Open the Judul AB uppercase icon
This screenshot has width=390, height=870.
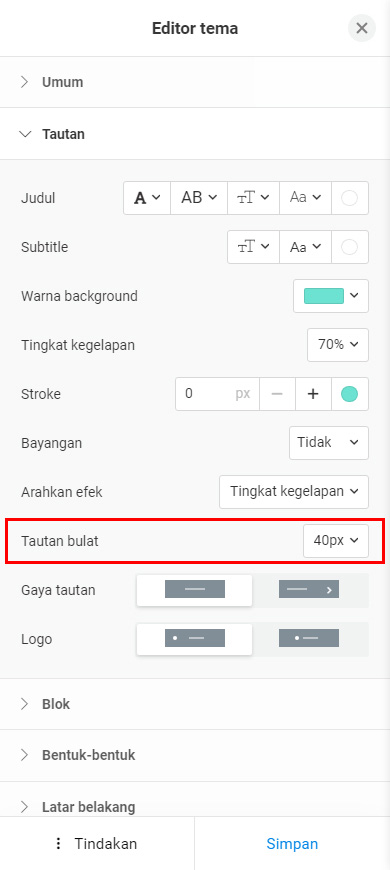click(x=199, y=198)
